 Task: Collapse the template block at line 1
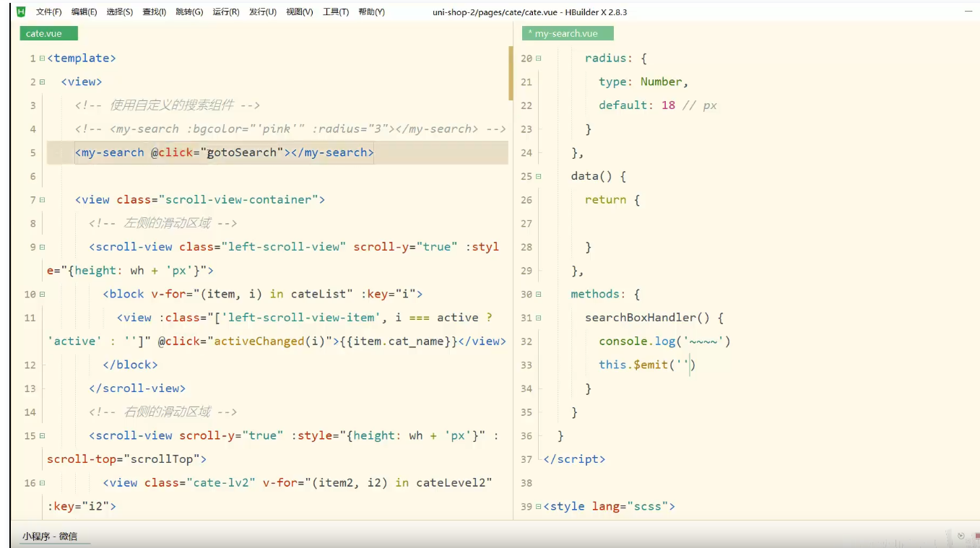pyautogui.click(x=42, y=58)
